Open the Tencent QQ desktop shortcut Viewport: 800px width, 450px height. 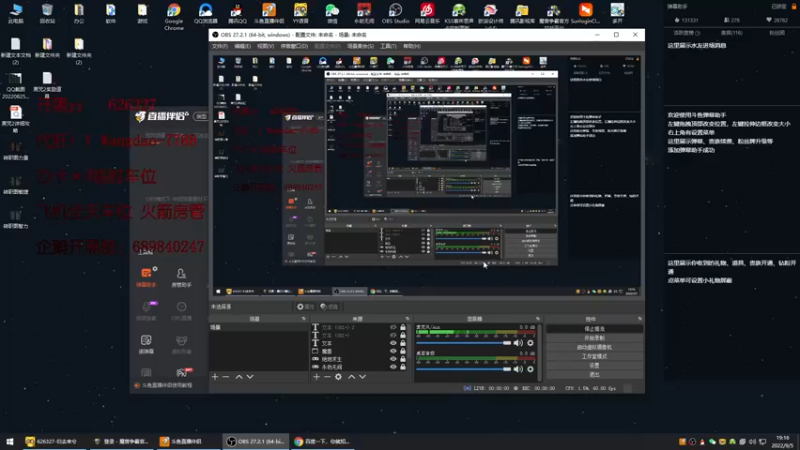[x=237, y=14]
